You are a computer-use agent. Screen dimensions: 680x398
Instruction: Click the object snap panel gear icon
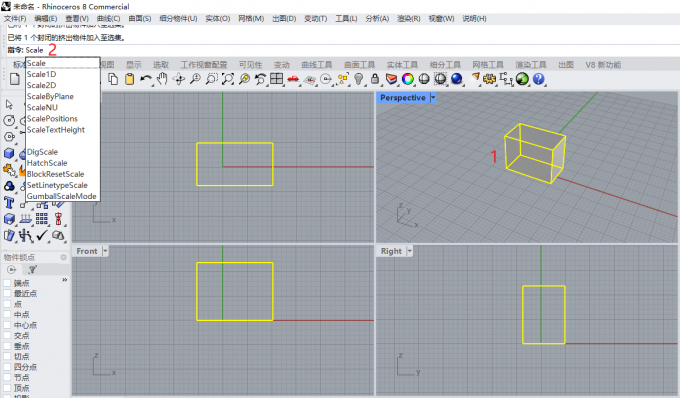(x=64, y=258)
